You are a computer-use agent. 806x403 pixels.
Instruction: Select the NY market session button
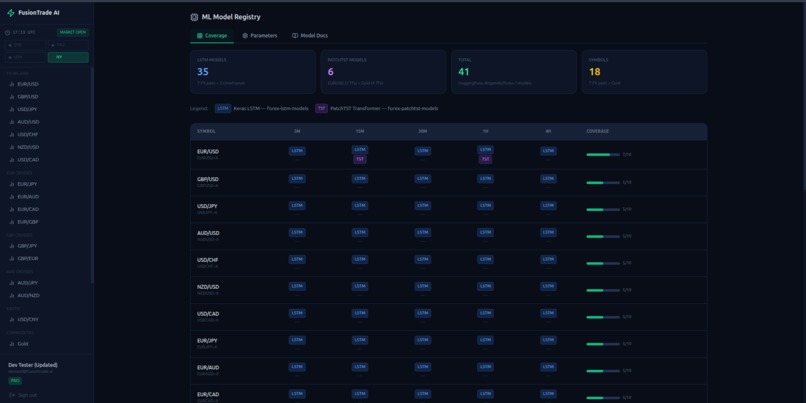pyautogui.click(x=68, y=57)
